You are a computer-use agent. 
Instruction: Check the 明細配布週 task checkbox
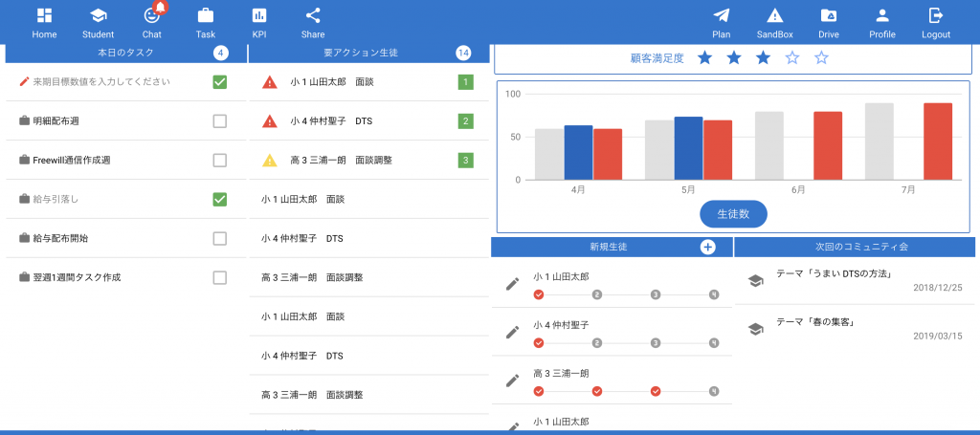[x=220, y=121]
